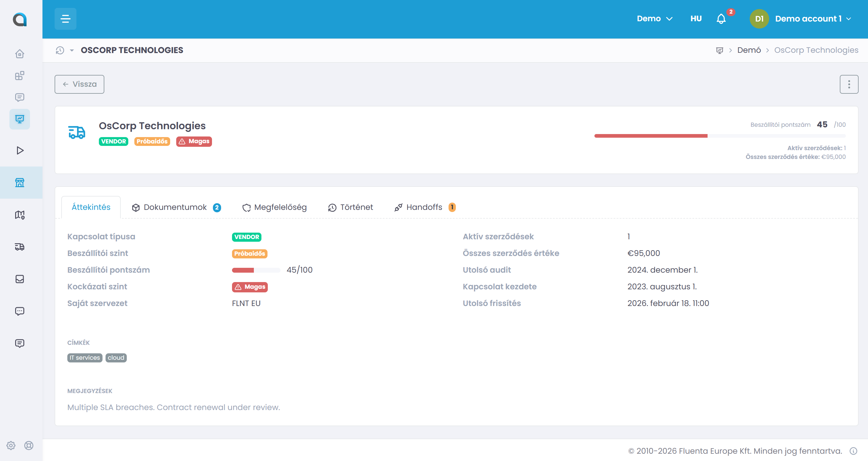Open the chat message sidebar icon below widgets

[19, 97]
